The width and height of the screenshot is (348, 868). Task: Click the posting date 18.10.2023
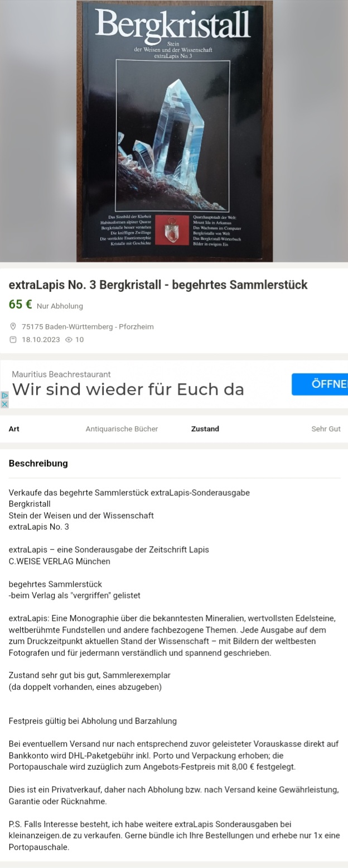tap(41, 339)
